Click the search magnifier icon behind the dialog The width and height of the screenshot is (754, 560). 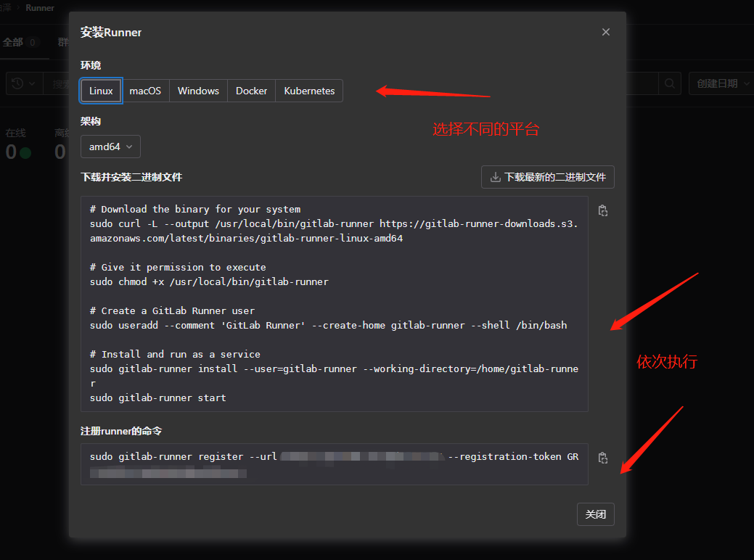click(669, 83)
